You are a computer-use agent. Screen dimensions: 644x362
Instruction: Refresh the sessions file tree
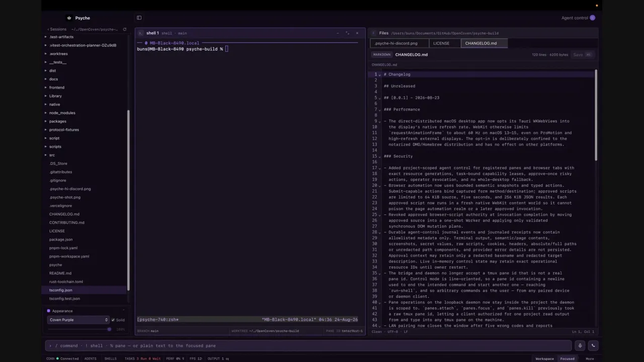point(124,29)
